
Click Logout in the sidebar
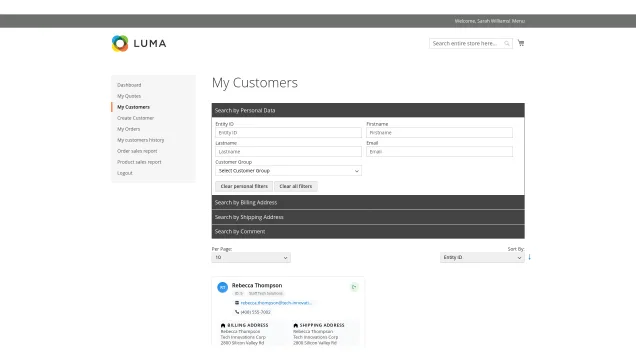(125, 173)
